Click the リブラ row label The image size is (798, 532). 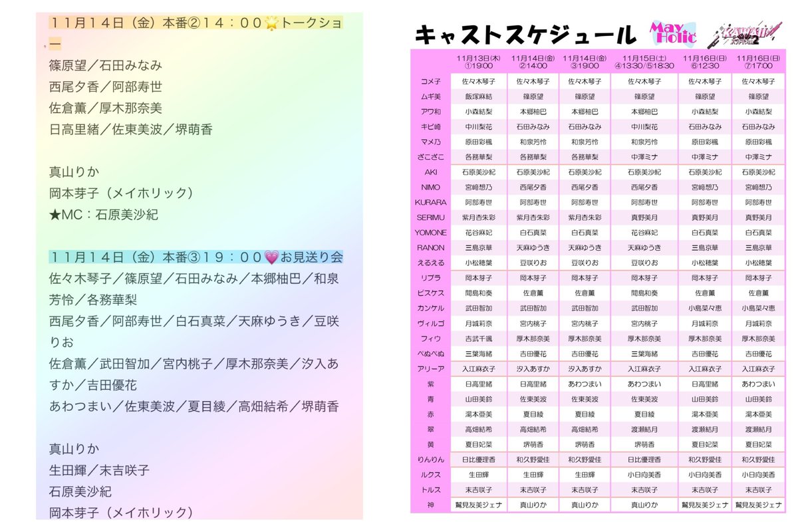431,278
